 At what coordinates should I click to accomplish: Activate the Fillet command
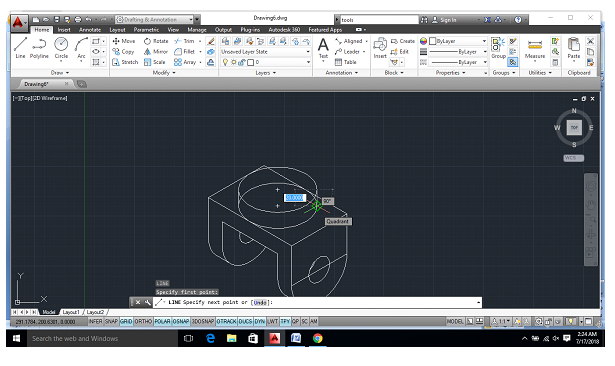[x=184, y=51]
